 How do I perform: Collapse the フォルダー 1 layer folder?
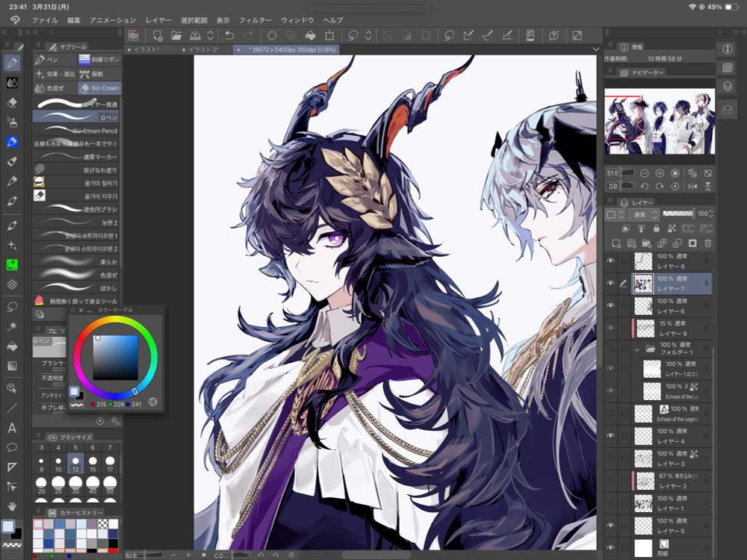pos(637,349)
